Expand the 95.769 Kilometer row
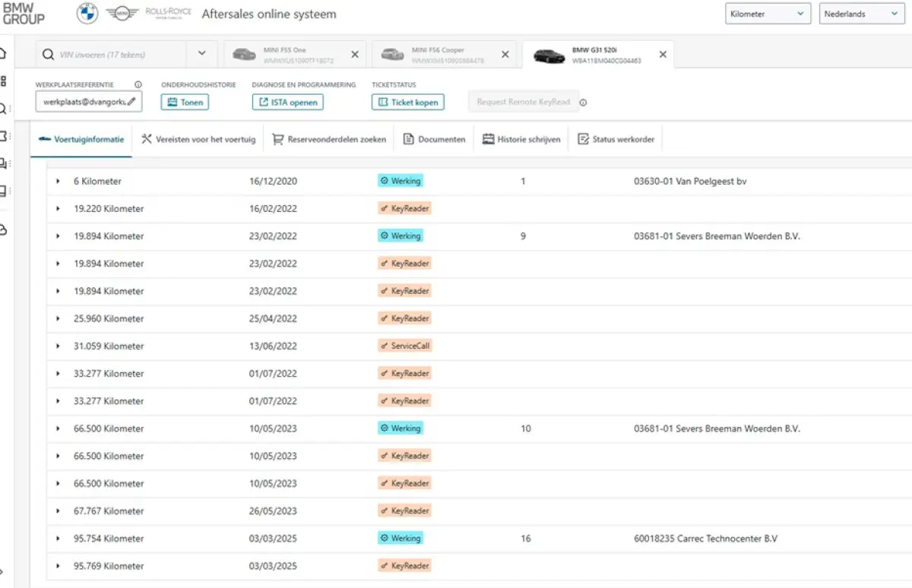The height and width of the screenshot is (588, 912). pos(58,566)
